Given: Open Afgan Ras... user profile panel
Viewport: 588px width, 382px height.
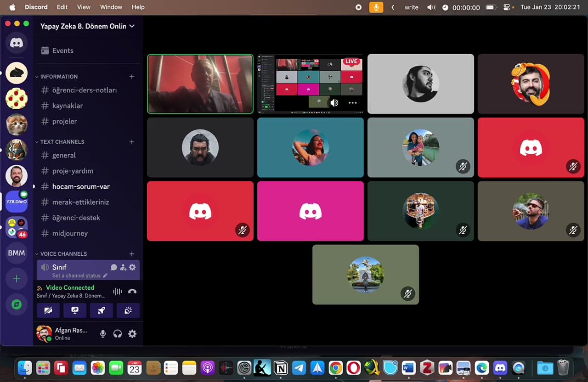Looking at the screenshot, I should click(x=64, y=334).
